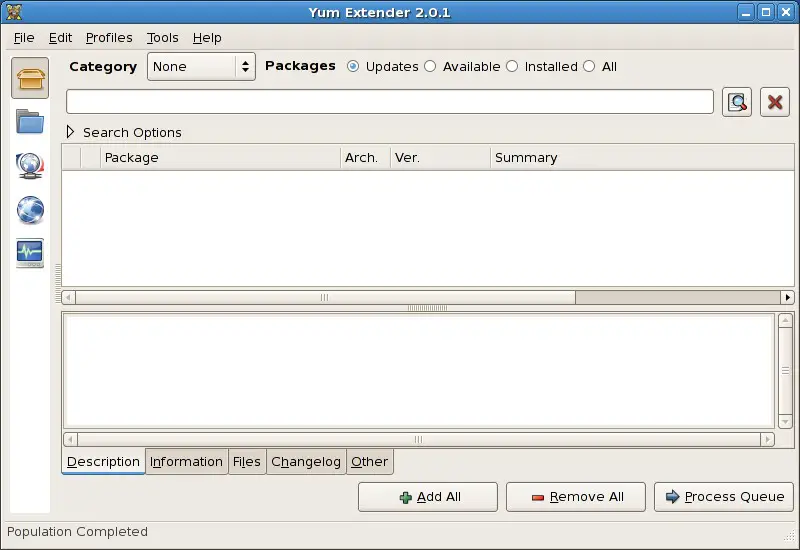800x550 pixels.
Task: Select the Available radio button
Action: click(462, 66)
